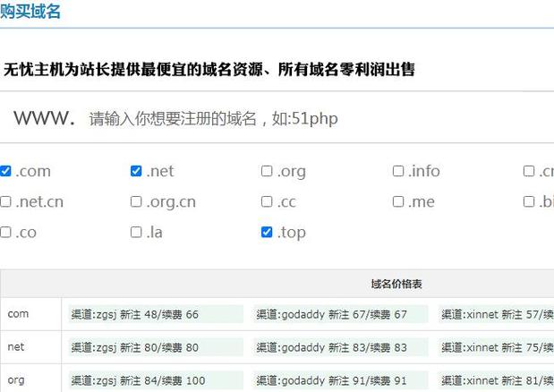
Task: Click the 域名价格表 table header
Action: click(396, 284)
